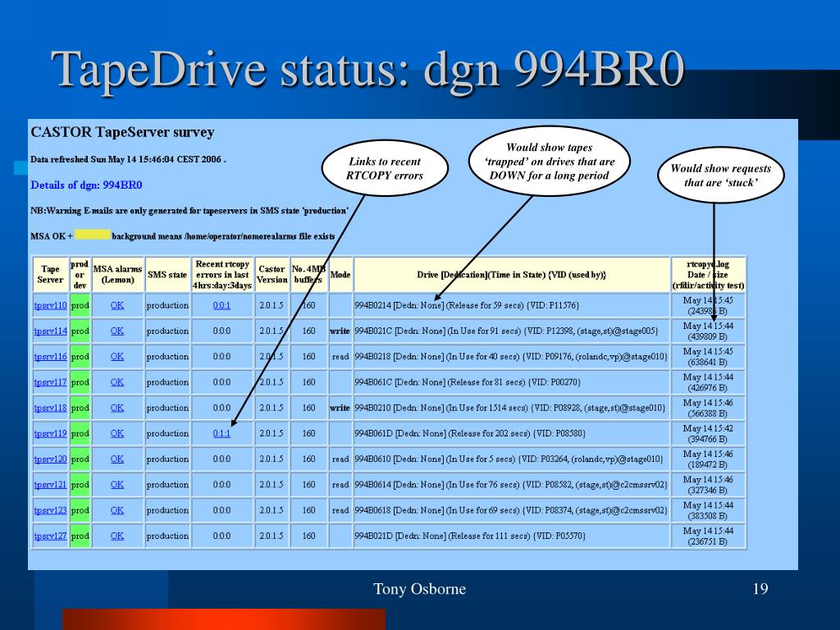Click the OK alarm link for tpsrv121

tap(117, 485)
